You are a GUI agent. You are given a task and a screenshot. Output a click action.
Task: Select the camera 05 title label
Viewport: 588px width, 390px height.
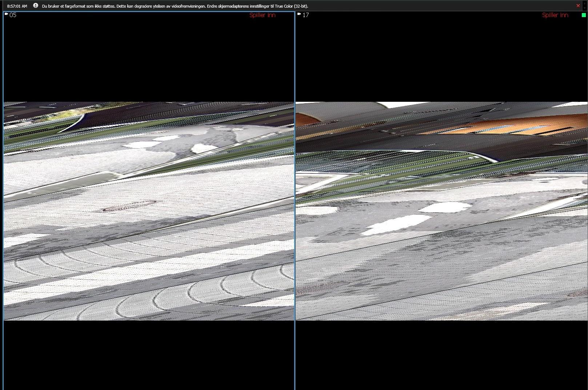click(13, 15)
